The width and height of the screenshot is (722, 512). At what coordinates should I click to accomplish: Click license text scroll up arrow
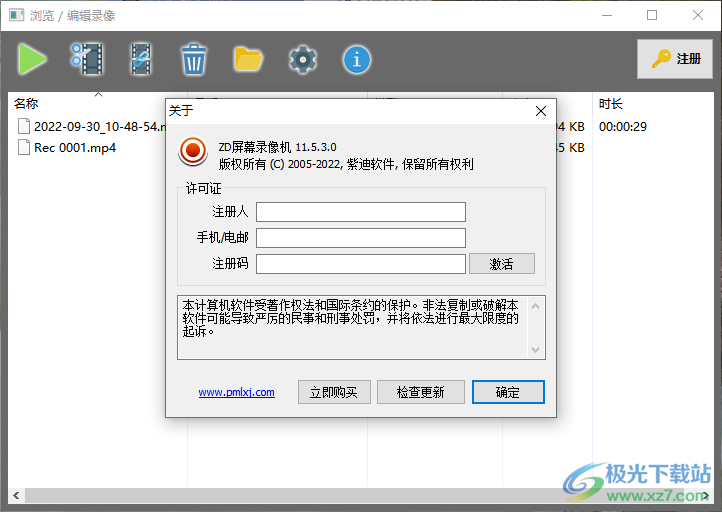click(x=536, y=306)
